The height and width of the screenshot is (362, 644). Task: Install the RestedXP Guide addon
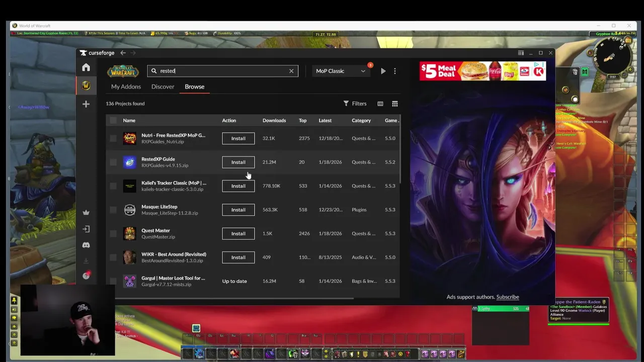(x=238, y=162)
